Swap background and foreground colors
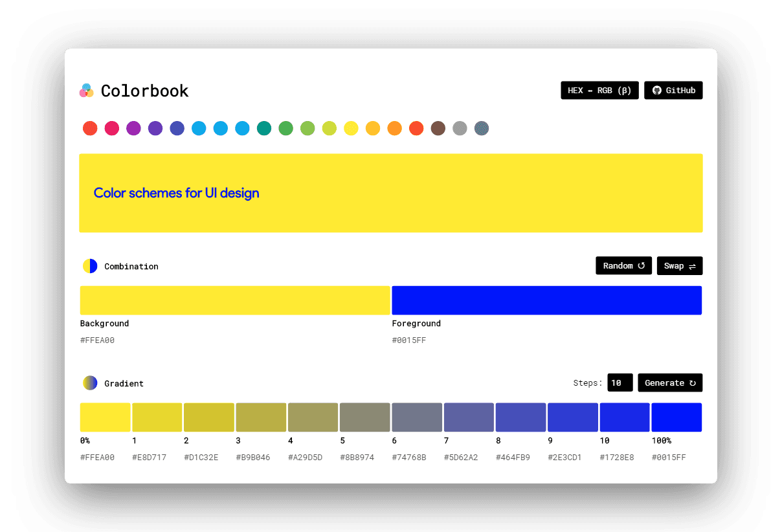 (679, 266)
